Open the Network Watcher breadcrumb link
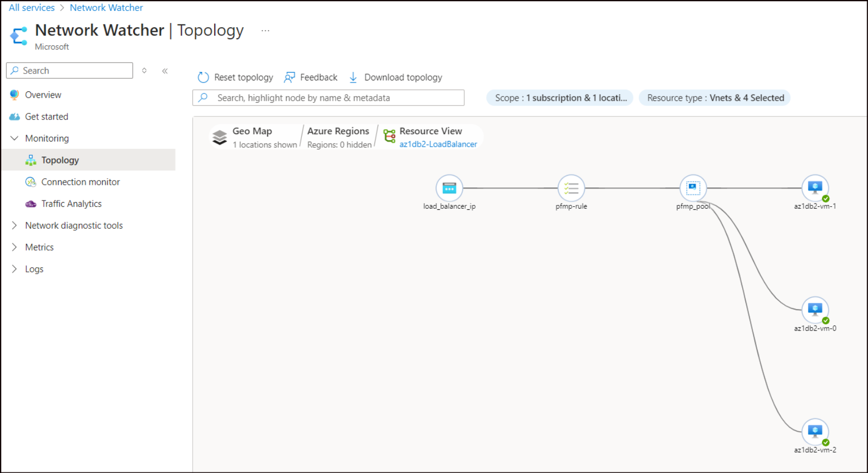The height and width of the screenshot is (473, 868). point(106,8)
